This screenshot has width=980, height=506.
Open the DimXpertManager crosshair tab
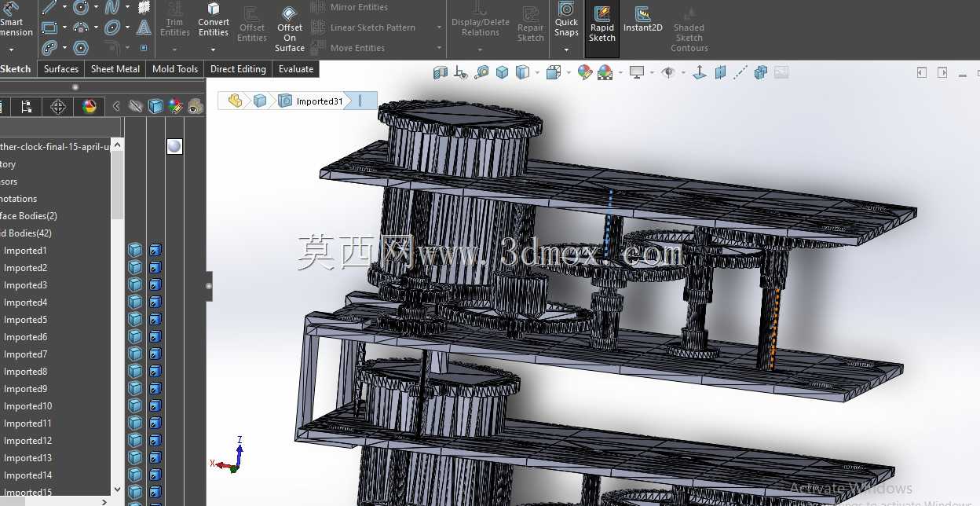click(58, 107)
